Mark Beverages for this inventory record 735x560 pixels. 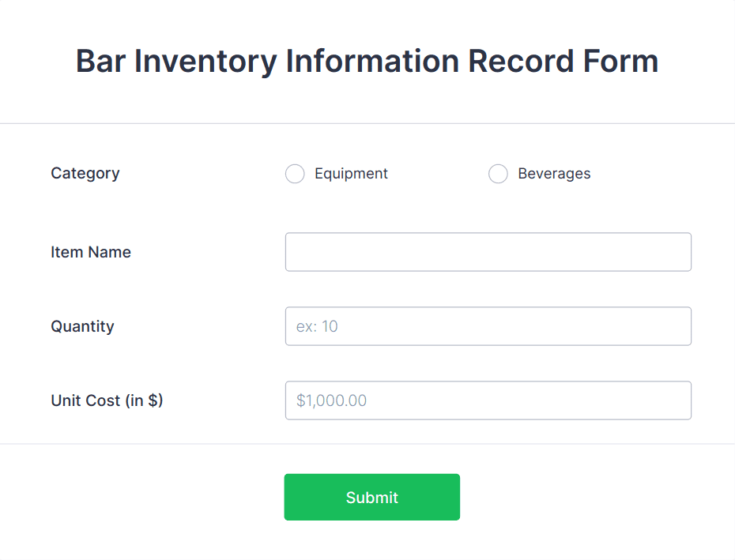point(498,173)
